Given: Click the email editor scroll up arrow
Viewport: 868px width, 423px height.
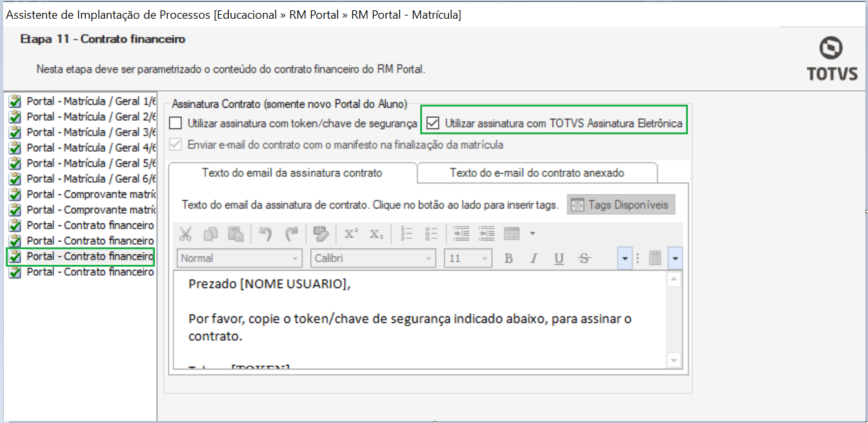Looking at the screenshot, I should [x=673, y=280].
